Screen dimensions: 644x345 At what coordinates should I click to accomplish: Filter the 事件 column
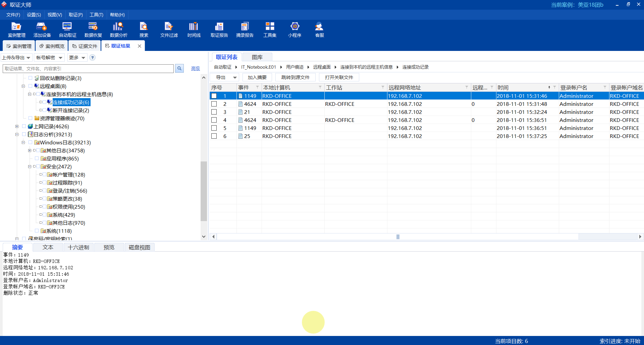257,87
